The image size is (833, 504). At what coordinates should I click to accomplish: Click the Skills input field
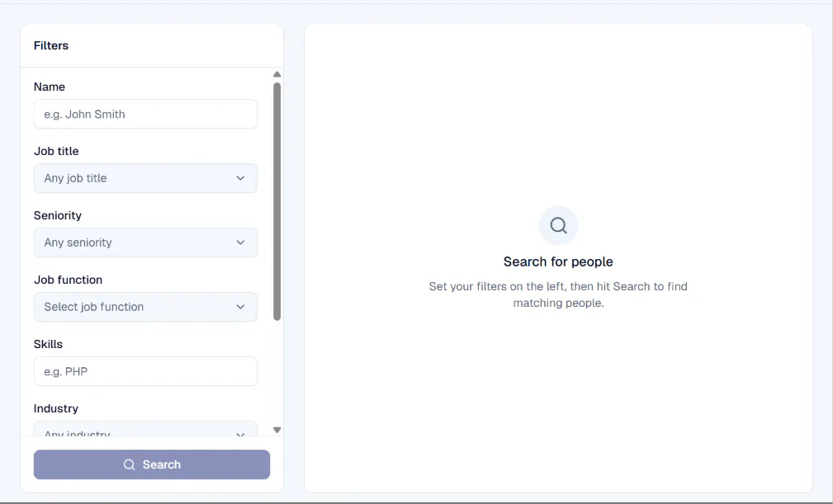point(145,371)
